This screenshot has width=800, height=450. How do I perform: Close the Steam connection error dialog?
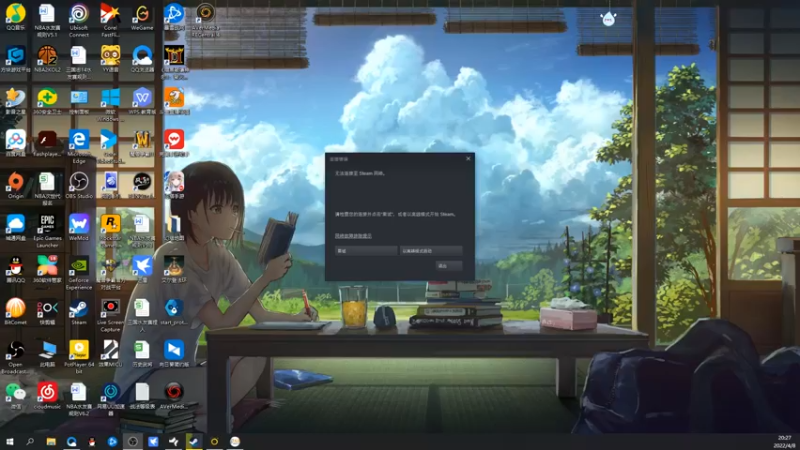(x=468, y=159)
